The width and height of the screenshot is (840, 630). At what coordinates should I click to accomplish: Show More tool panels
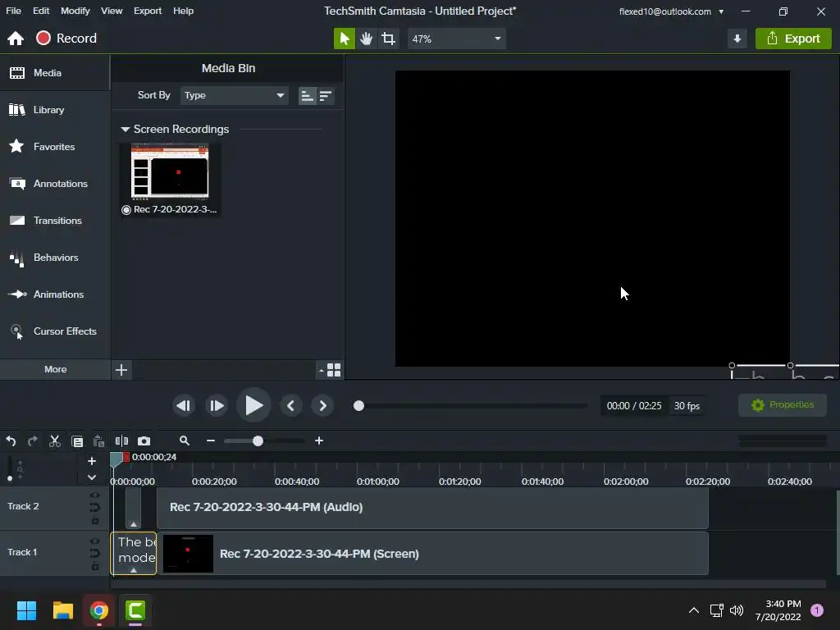55,369
